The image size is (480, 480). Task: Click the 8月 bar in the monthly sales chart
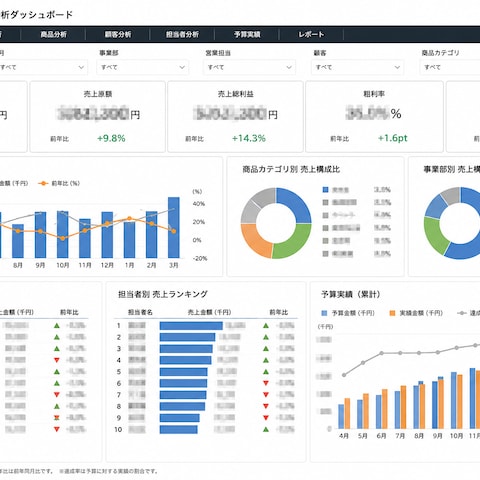tap(18, 241)
